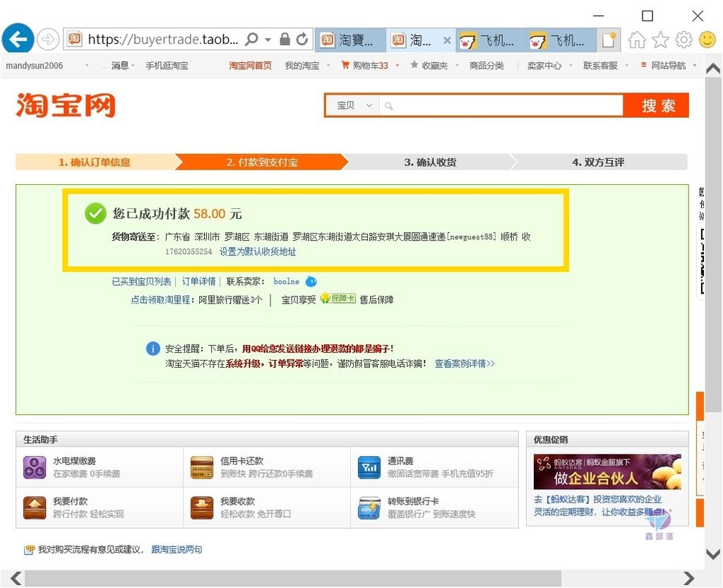The image size is (723, 588).
Task: Click the padlock security icon in address bar
Action: (285, 39)
